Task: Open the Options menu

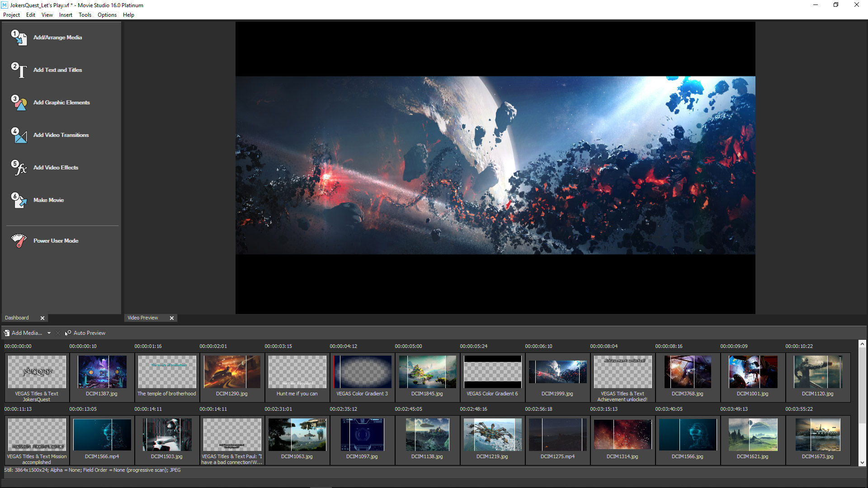Action: click(x=107, y=15)
